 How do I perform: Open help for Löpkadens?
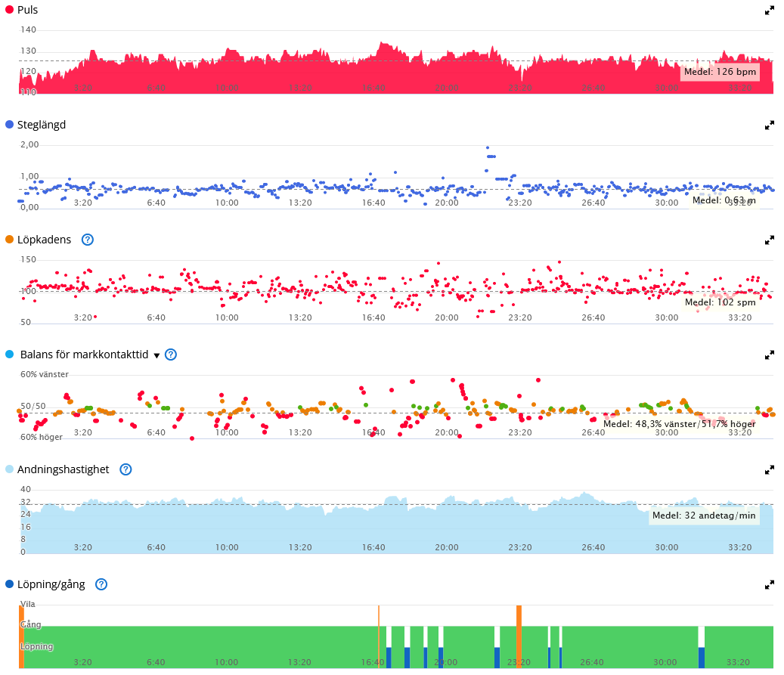click(x=88, y=240)
